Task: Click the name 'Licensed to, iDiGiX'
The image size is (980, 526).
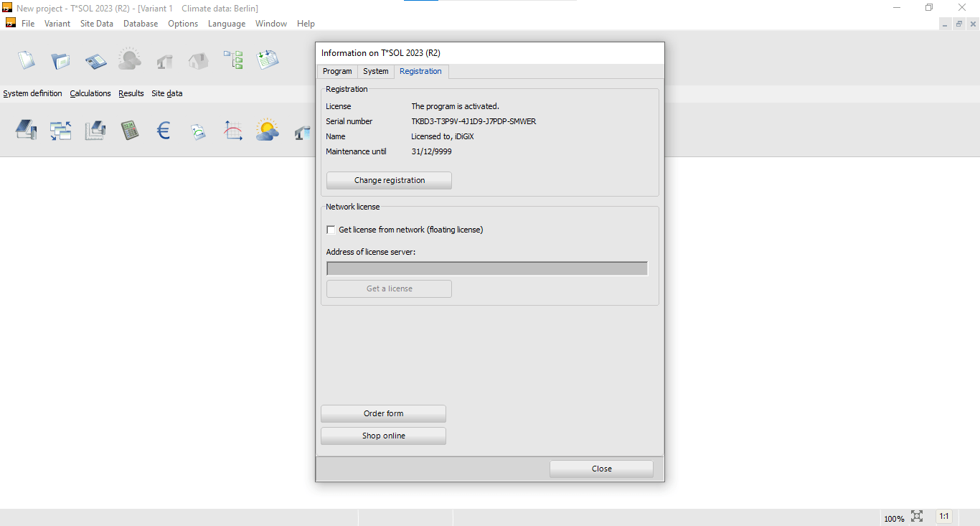Action: click(443, 136)
